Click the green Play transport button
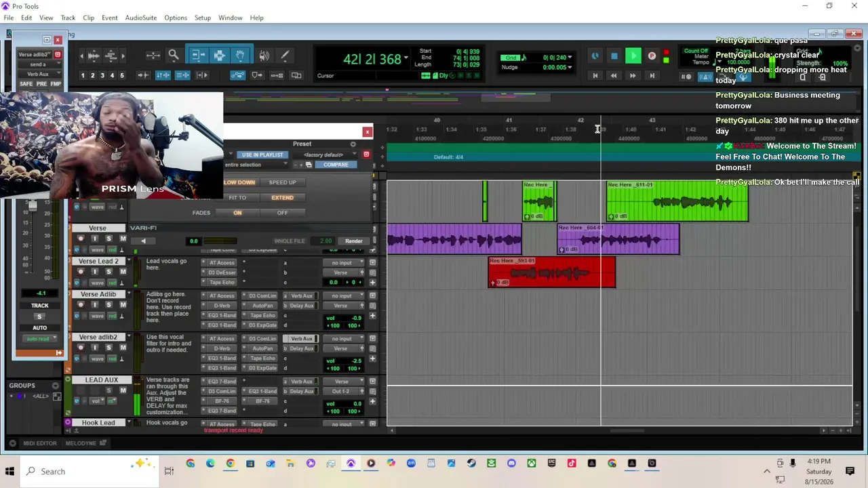This screenshot has height=488, width=868. (x=633, y=56)
